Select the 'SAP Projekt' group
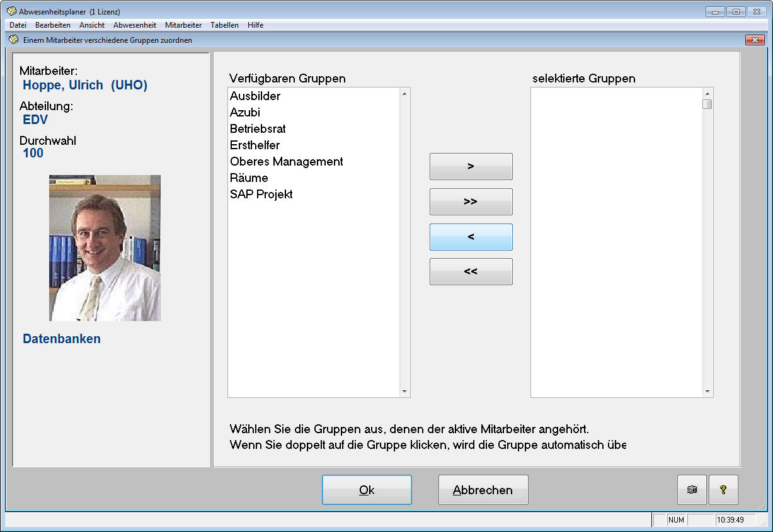The image size is (773, 532). 261,195
